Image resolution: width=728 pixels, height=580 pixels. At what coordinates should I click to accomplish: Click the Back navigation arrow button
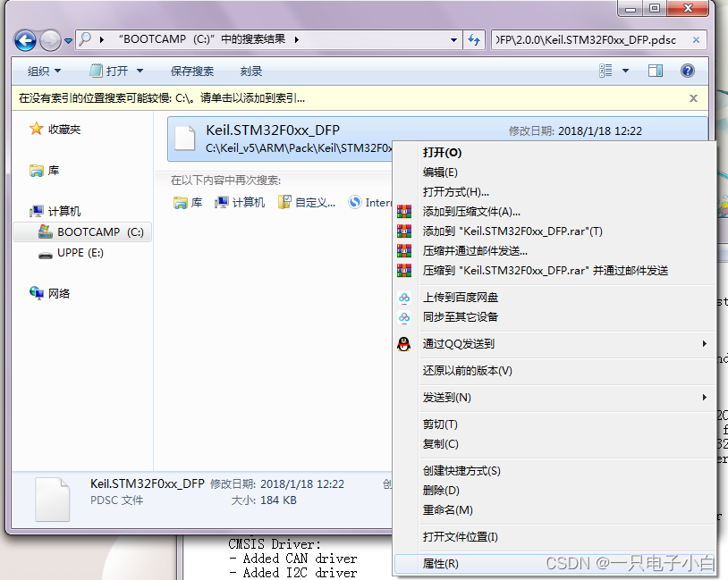(x=25, y=40)
